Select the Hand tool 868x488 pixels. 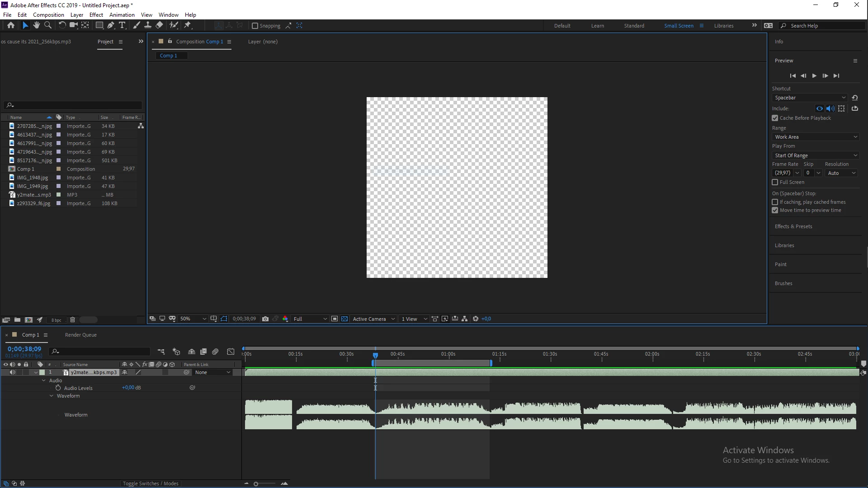coord(36,25)
